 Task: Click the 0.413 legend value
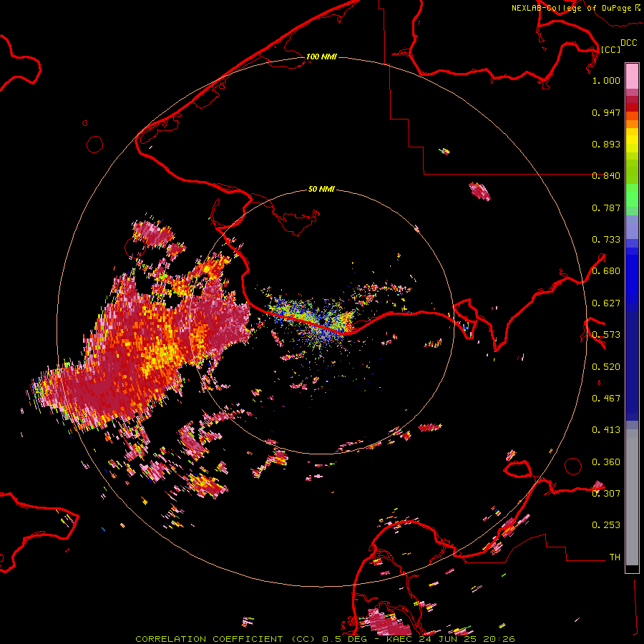606,430
